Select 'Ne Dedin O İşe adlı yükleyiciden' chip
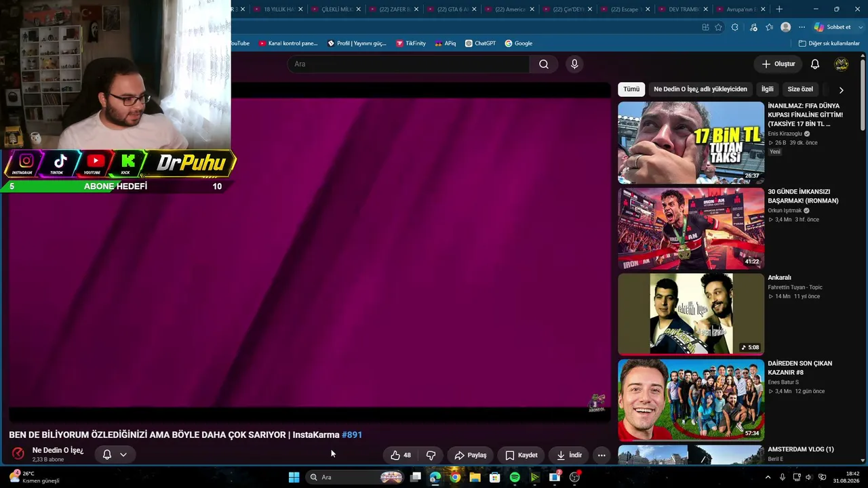Image resolution: width=868 pixels, height=488 pixels. pos(701,89)
